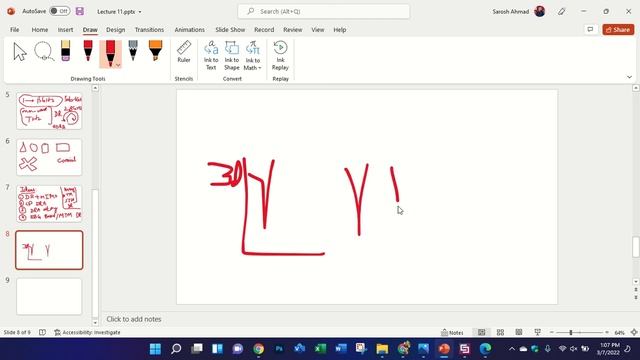
Task: Convert with Ink to Text
Action: tap(211, 56)
